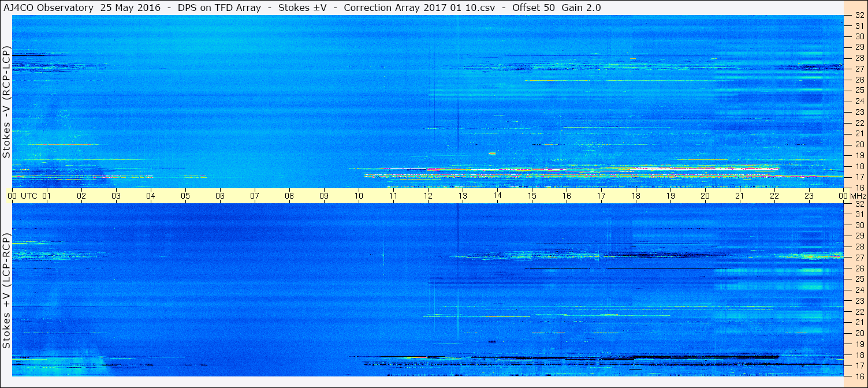
Task: Select the 10 hour tick on time axis
Action: pos(359,196)
